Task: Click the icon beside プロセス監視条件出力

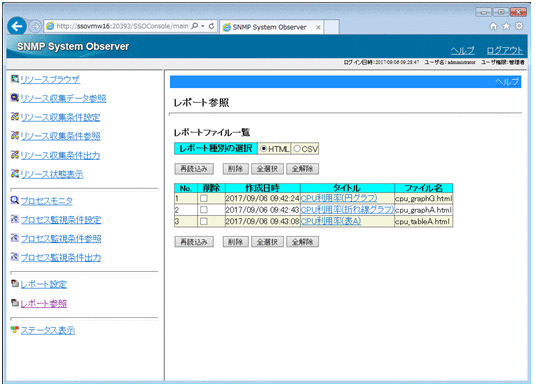Action: 14,257
